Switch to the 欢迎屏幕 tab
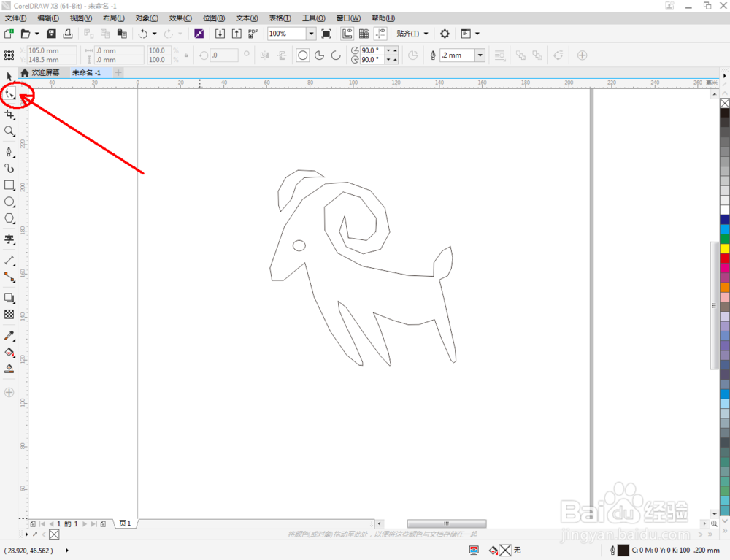 40,72
